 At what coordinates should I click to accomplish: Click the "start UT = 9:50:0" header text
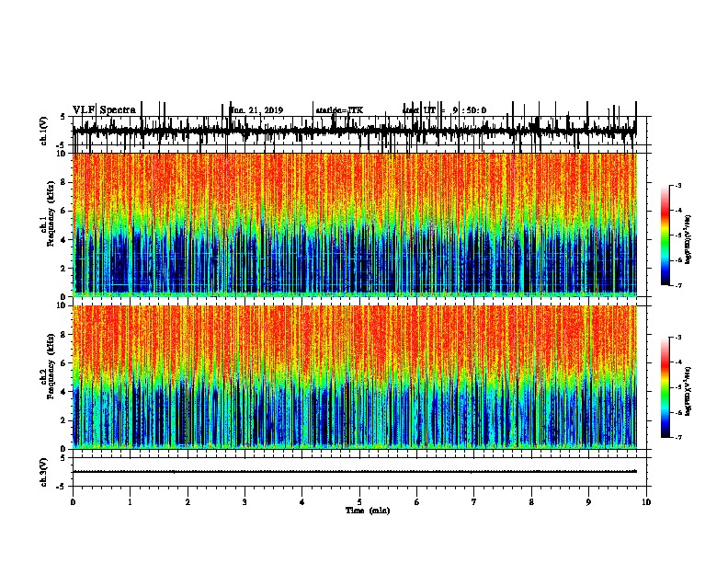tap(444, 110)
